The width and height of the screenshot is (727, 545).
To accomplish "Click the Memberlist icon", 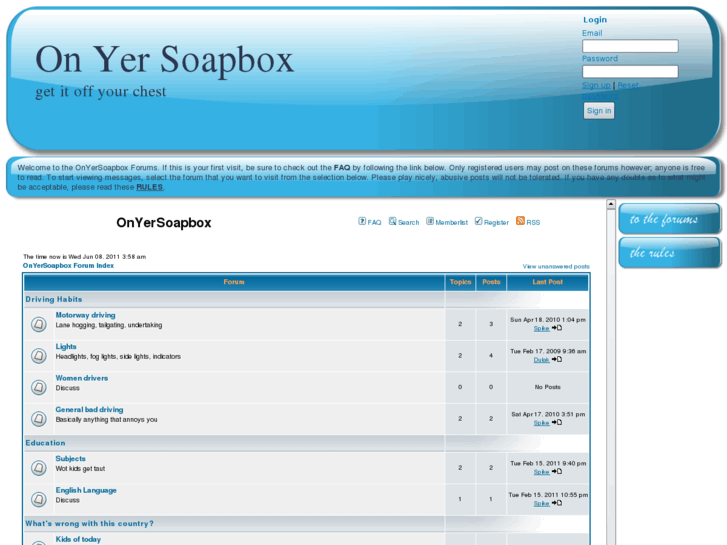I will [x=430, y=221].
